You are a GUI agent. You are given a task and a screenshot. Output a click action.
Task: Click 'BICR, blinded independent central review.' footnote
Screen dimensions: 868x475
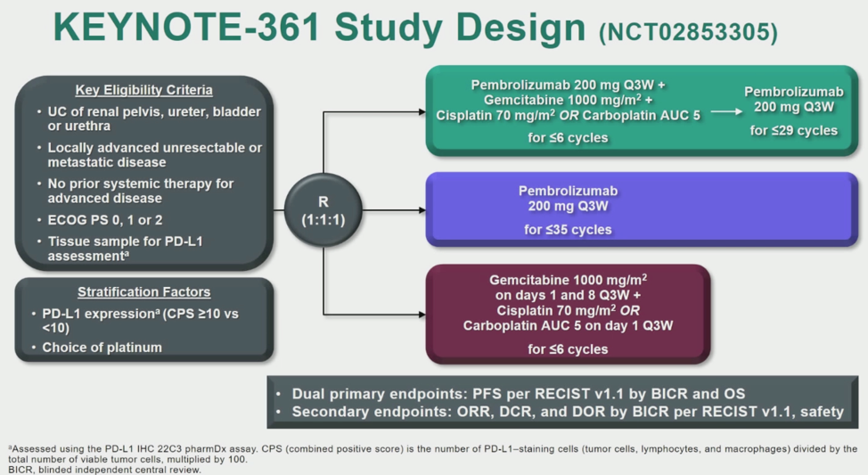click(x=105, y=470)
